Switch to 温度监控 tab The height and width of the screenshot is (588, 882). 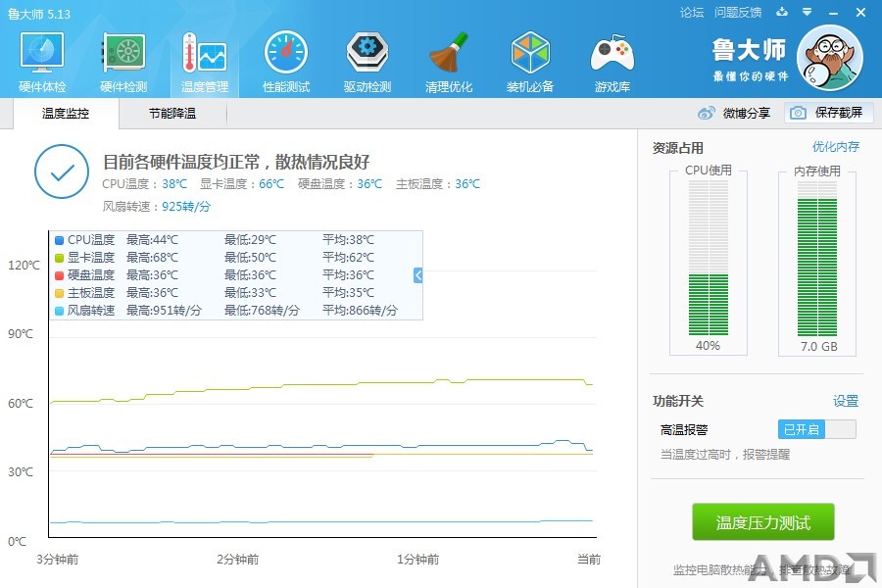click(66, 114)
